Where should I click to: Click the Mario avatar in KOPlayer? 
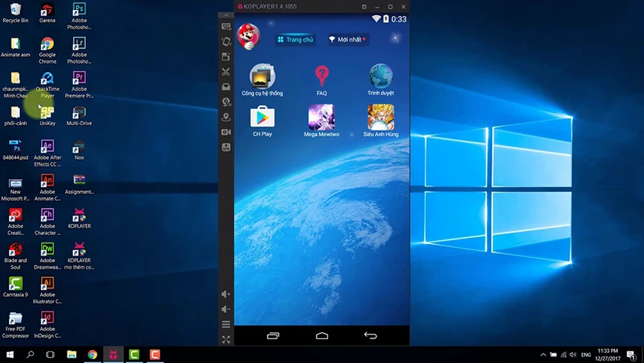pos(248,37)
